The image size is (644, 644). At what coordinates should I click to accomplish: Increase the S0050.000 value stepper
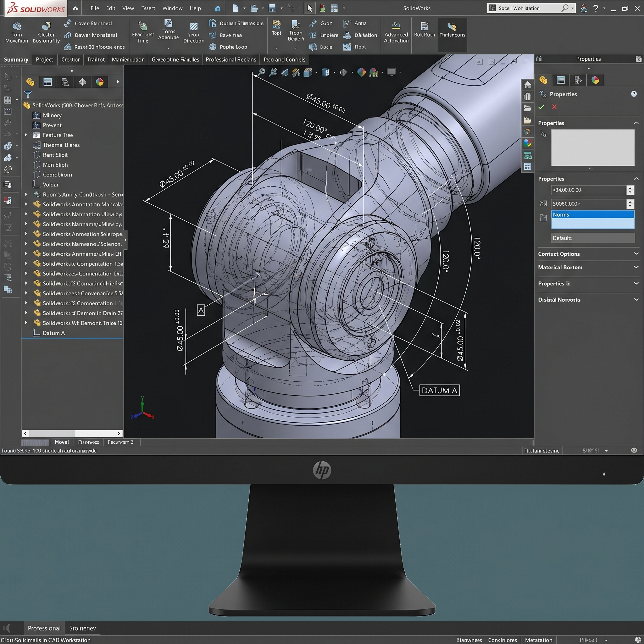[630, 201]
